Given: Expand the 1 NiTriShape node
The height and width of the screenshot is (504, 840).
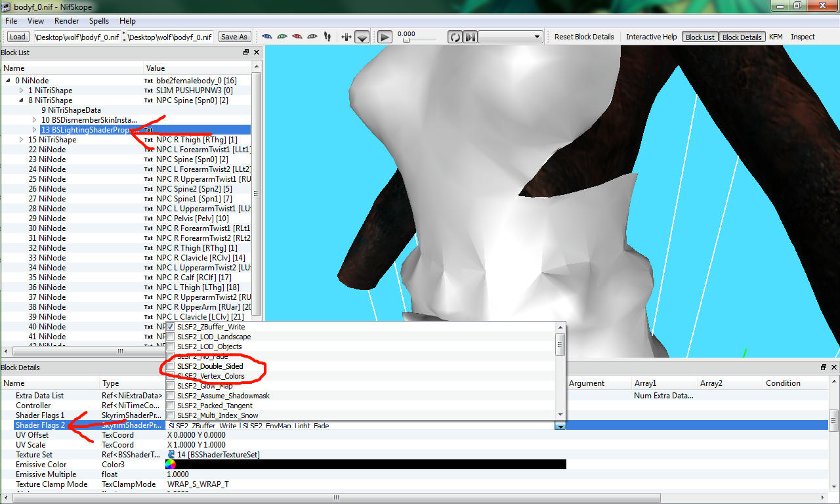Looking at the screenshot, I should click(22, 91).
